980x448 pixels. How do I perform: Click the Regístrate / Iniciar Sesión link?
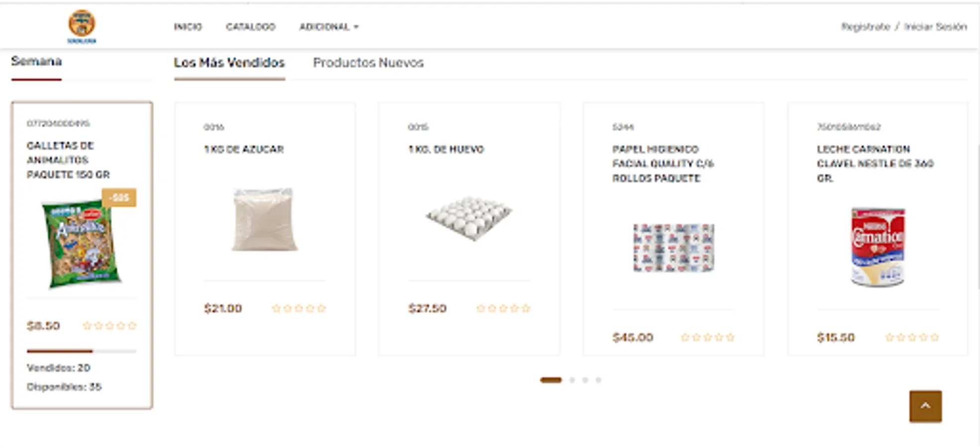coord(904,27)
